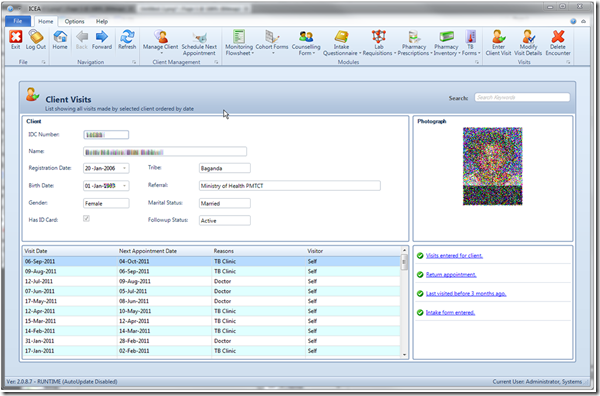The height and width of the screenshot is (396, 600).
Task: Sort by the Reasons column header
Action: click(x=258, y=251)
